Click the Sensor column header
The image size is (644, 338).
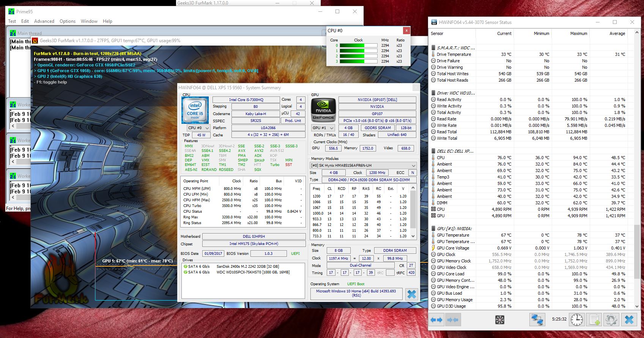pos(452,33)
